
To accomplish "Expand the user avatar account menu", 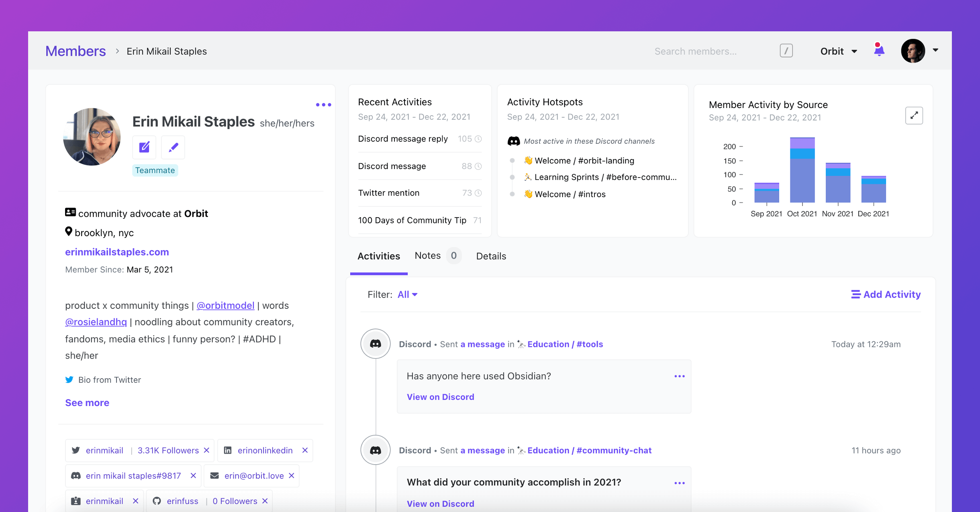I will click(935, 51).
